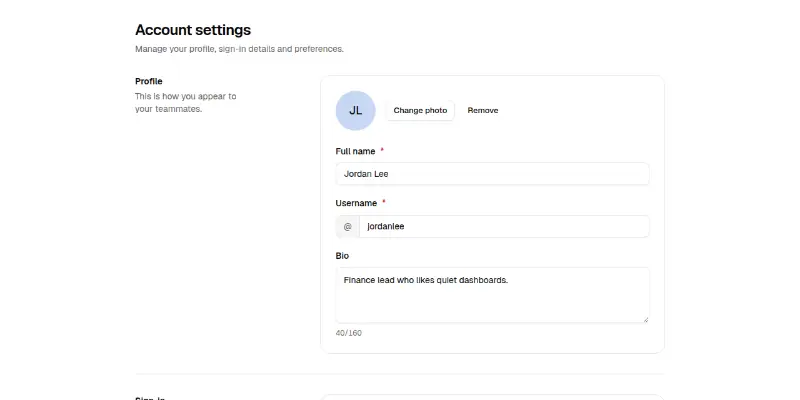Click 'This is how you appear' description
Screen dimensions: 800x400
coord(186,103)
